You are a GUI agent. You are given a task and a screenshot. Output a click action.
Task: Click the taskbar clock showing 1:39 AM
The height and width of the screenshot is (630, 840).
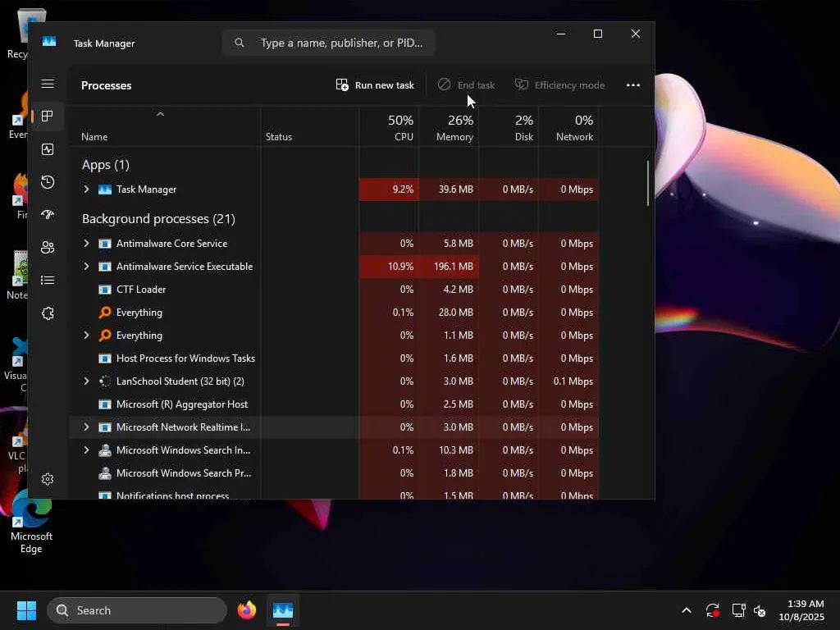(801, 610)
